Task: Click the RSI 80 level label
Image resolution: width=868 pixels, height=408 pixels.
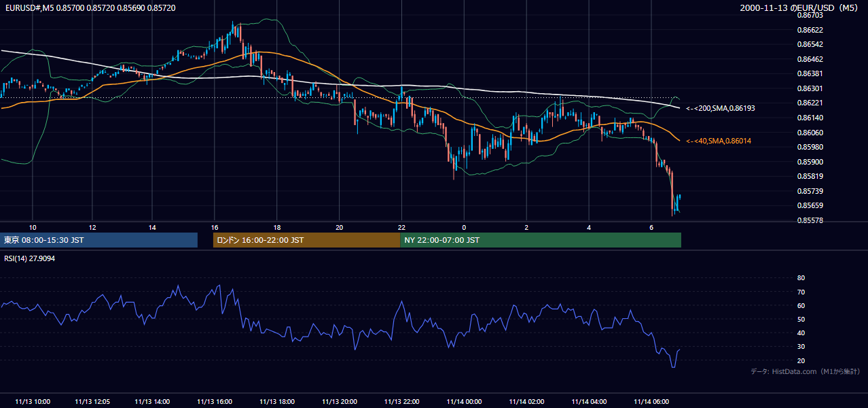Action: coord(801,278)
